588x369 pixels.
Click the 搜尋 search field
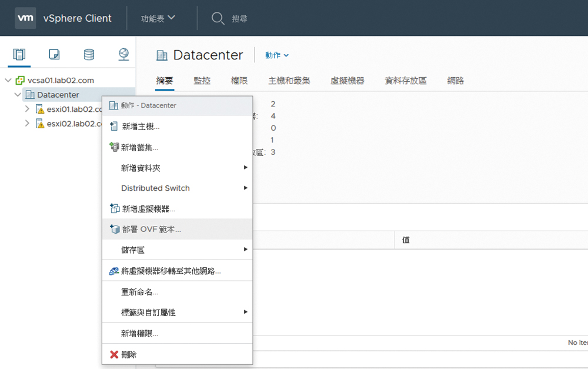(239, 18)
